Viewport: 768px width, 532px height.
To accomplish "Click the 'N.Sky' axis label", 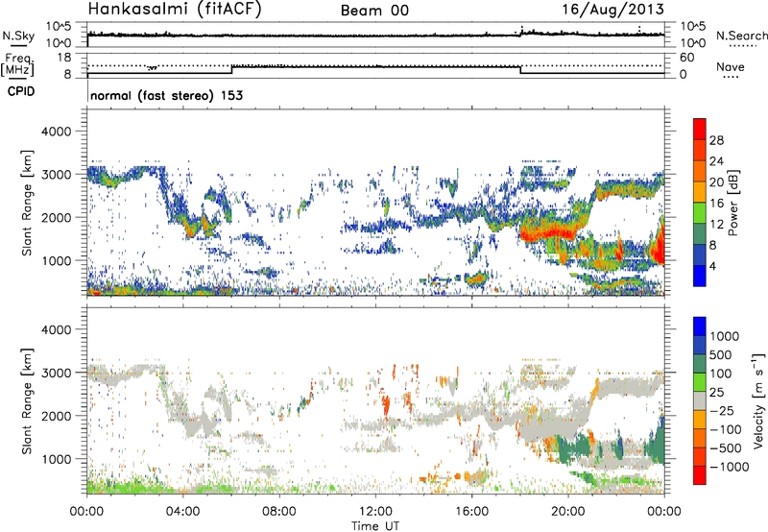I will point(18,36).
